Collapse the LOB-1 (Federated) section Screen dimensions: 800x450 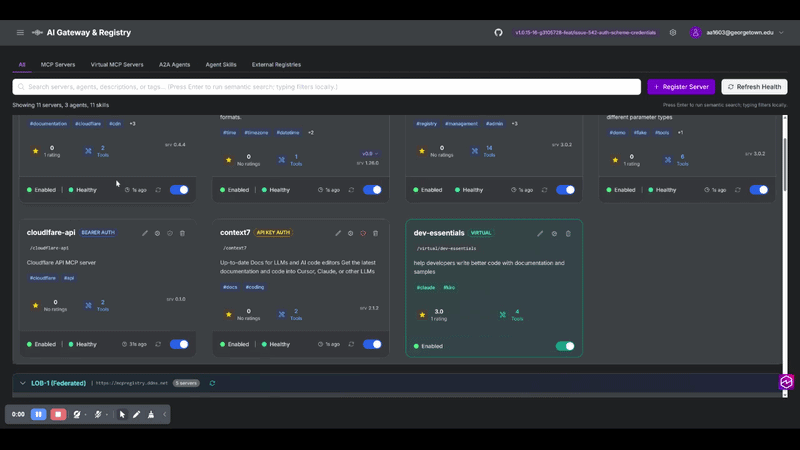tap(23, 383)
